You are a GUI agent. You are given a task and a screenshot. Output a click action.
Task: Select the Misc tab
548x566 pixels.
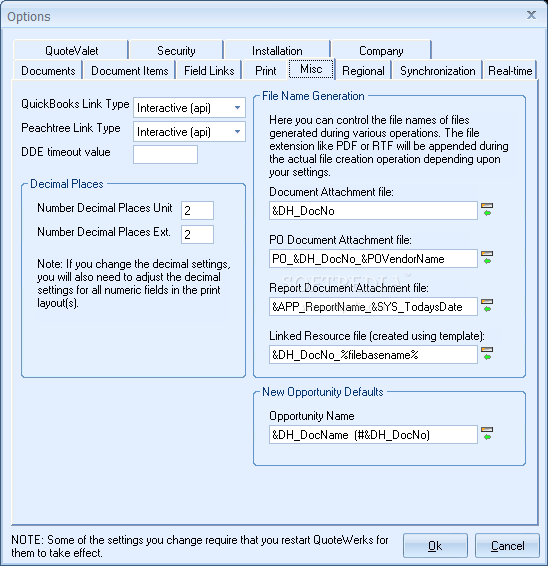coord(311,69)
